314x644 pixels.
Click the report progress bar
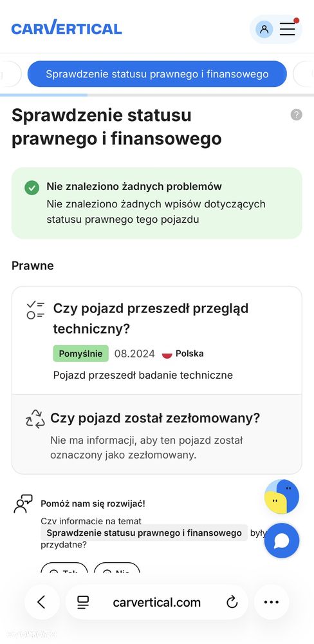pyautogui.click(x=157, y=95)
